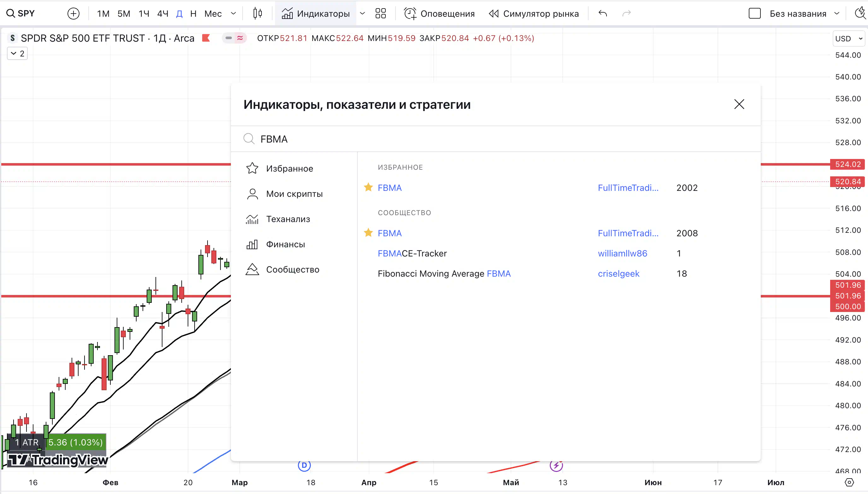
Task: Add FBMA from Сообщество list
Action: click(x=390, y=233)
